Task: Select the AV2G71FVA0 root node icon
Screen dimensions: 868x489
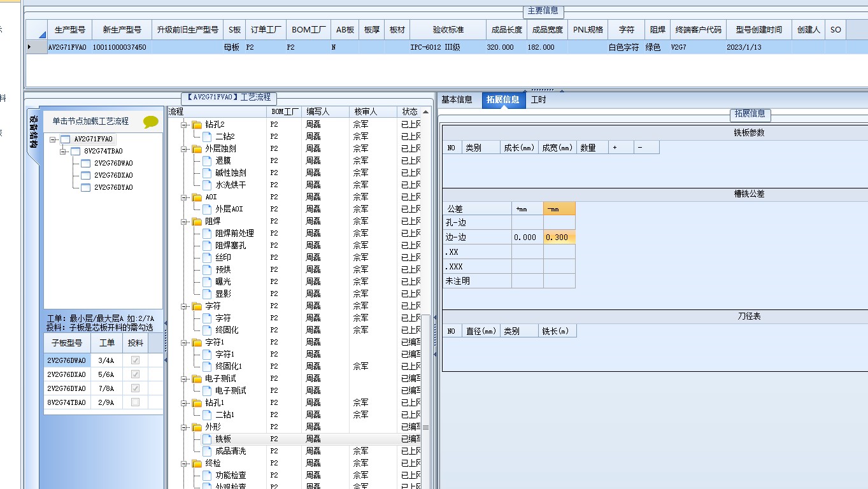Action: (x=66, y=139)
